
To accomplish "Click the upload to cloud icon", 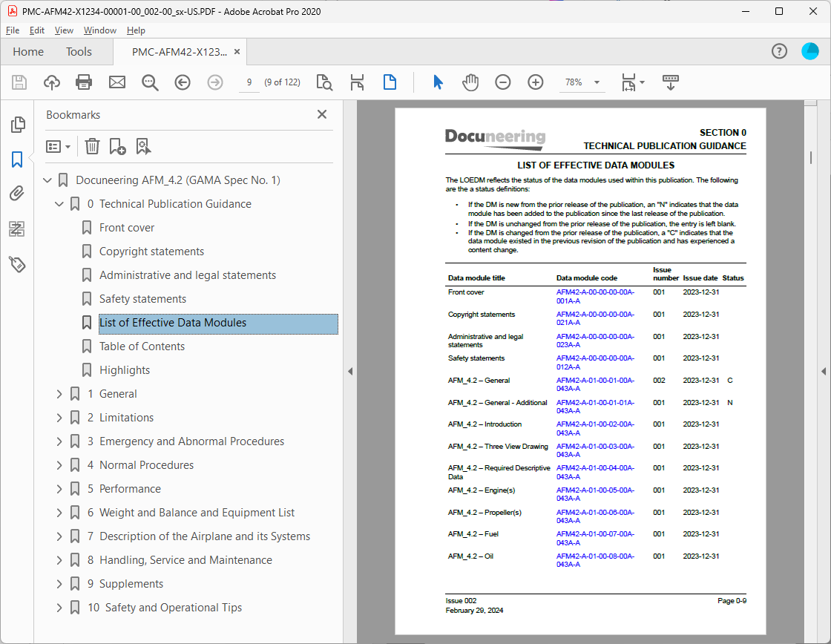I will pos(51,82).
